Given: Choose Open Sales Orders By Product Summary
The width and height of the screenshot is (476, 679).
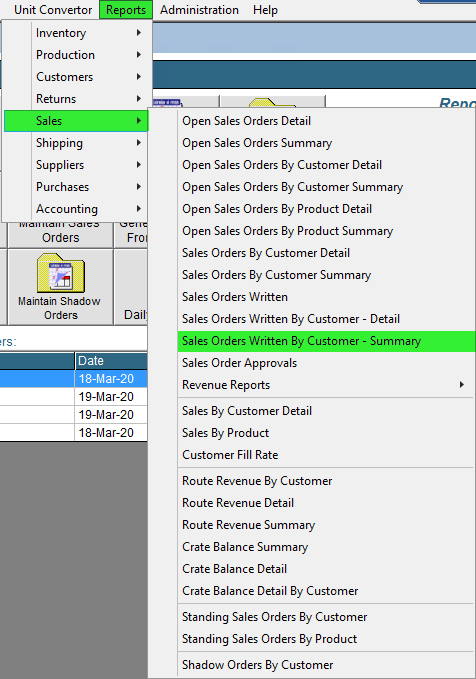Looking at the screenshot, I should click(x=326, y=231).
